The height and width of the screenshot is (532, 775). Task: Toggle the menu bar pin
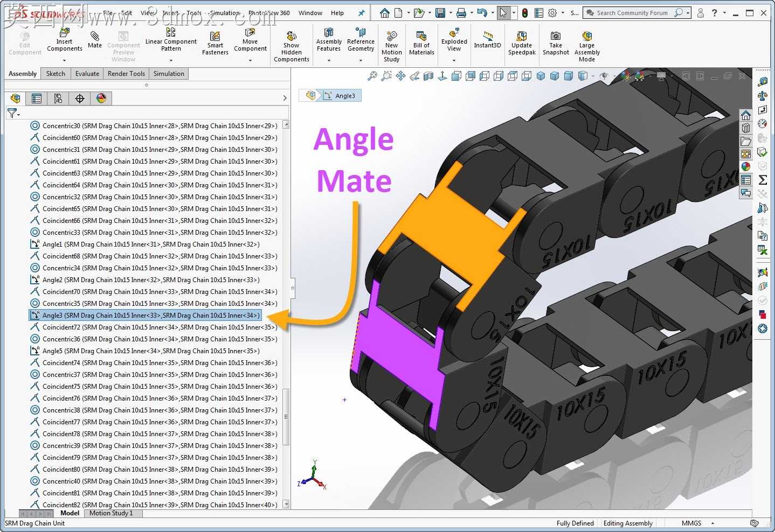[361, 13]
